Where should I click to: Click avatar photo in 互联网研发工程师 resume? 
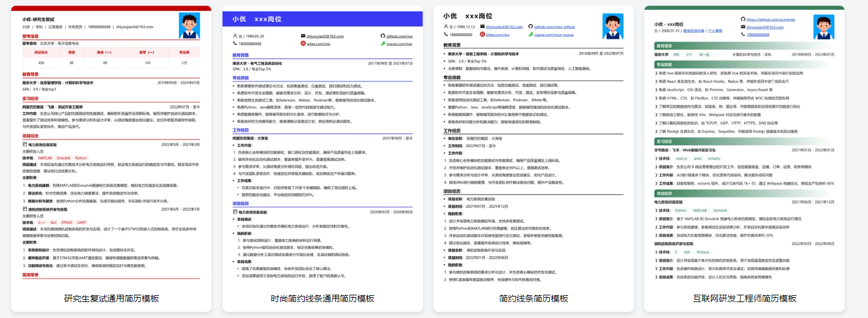pos(825,28)
